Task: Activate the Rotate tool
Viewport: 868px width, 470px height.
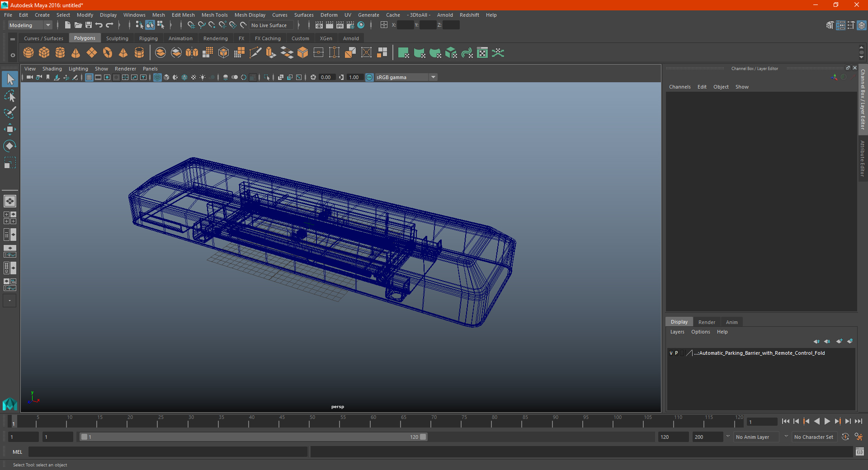Action: [9, 146]
